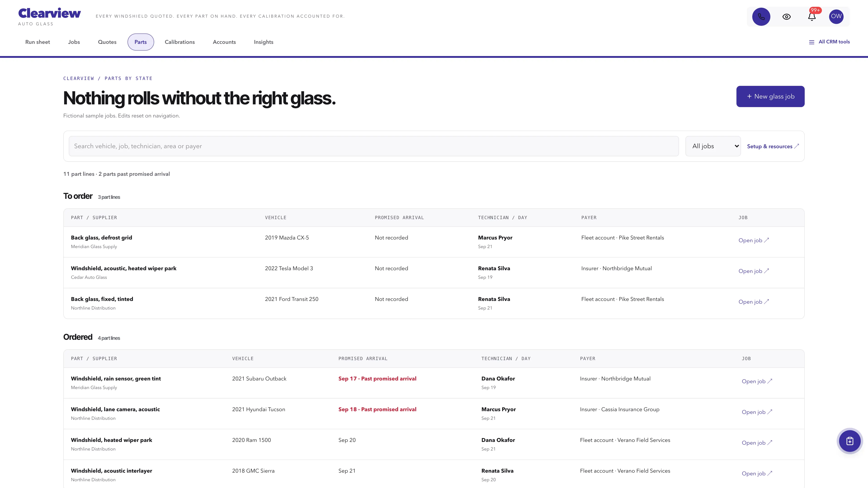This screenshot has width=868, height=488.
Task: Open All CRM tools hamburger menu
Action: 829,42
